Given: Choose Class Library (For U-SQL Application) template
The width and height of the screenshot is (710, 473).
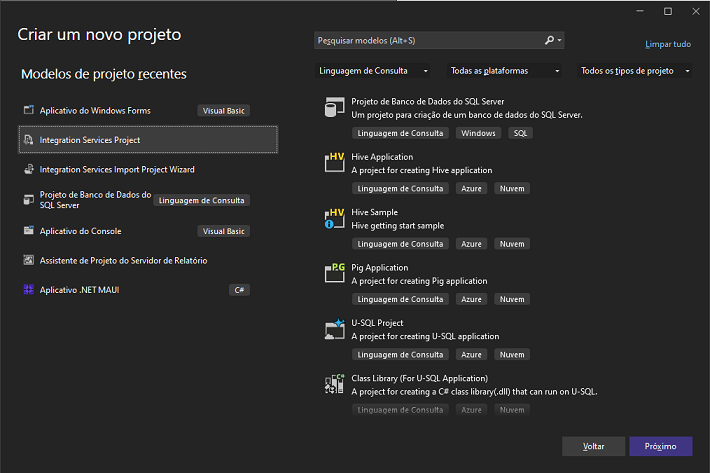Looking at the screenshot, I should click(419, 378).
